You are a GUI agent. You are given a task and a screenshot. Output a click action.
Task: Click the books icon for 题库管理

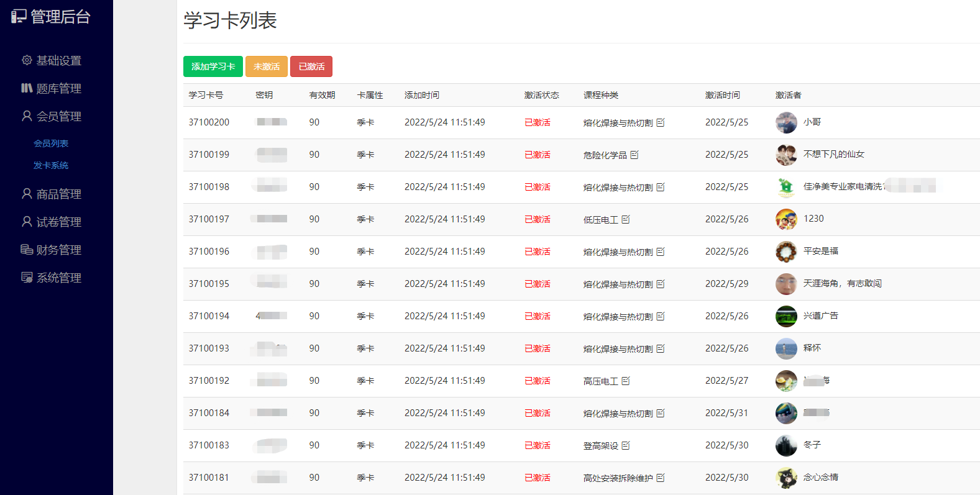[x=27, y=88]
